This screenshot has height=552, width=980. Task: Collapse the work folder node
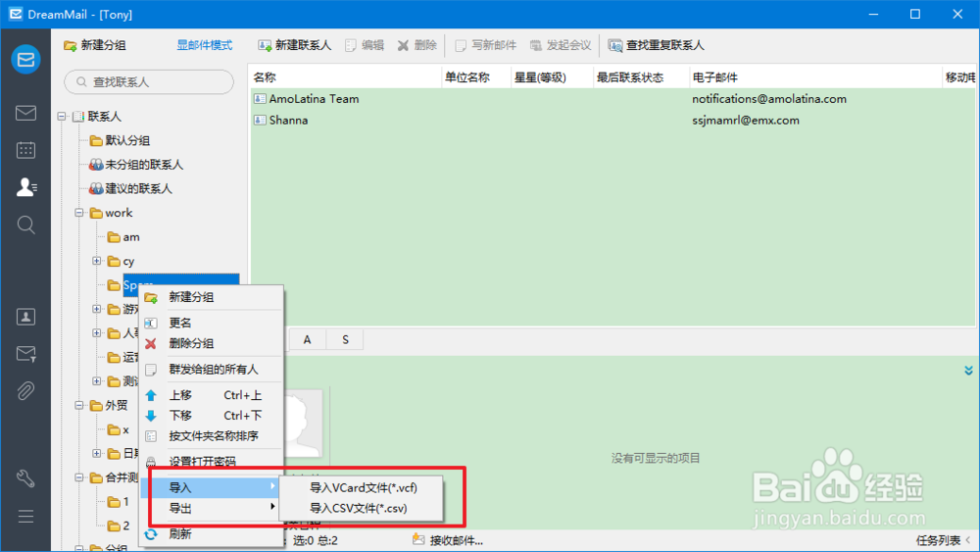[79, 213]
